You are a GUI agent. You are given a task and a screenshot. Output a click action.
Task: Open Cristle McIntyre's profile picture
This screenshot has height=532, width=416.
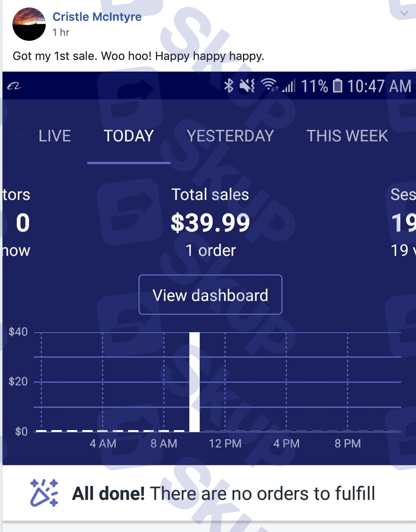tap(29, 24)
